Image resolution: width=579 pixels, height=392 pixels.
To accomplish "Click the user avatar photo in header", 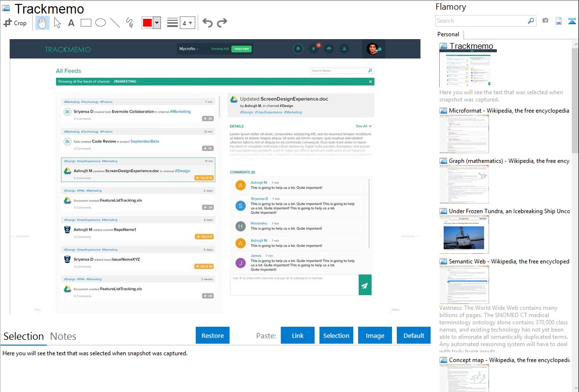I will click(x=373, y=49).
